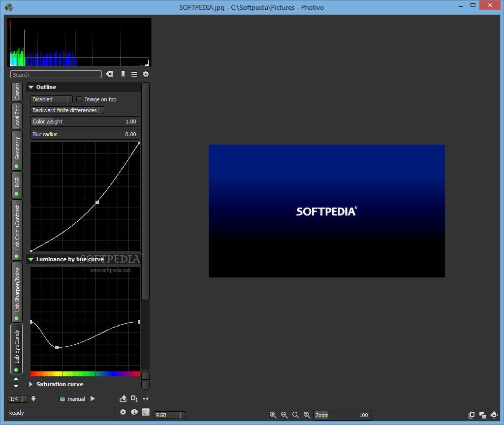Collapse the Luminance by hue curve section

click(x=31, y=259)
